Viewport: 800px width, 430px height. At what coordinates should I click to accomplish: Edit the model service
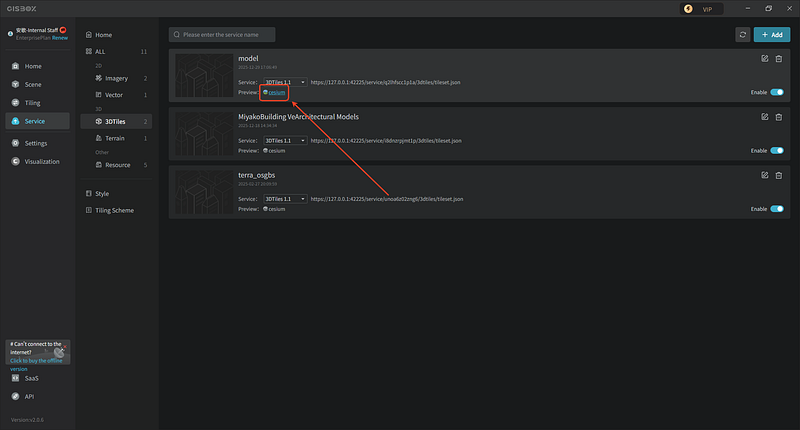(x=764, y=59)
